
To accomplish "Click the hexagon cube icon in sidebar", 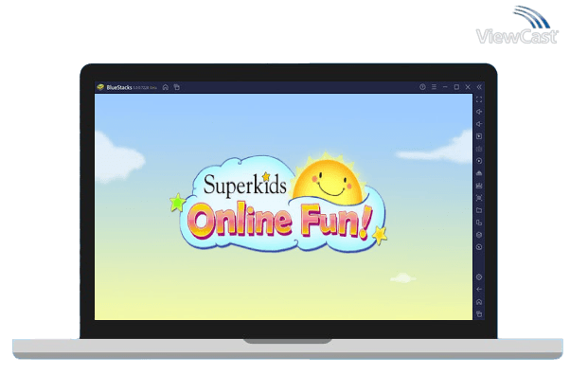I will tap(479, 235).
